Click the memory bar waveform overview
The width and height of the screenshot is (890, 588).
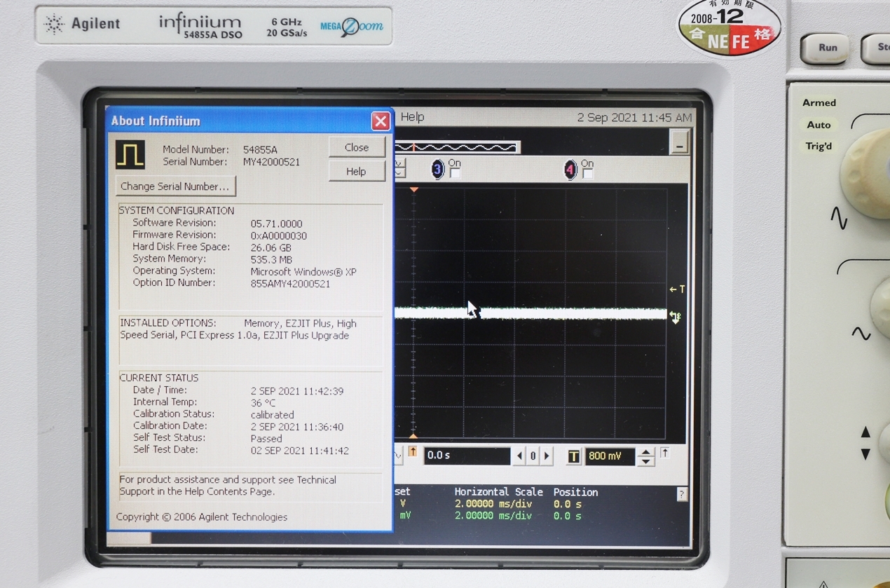456,147
